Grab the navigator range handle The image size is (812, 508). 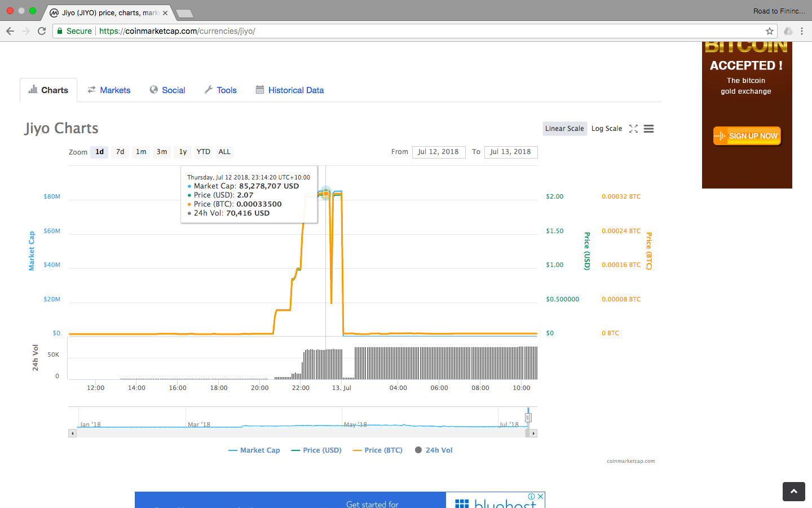pyautogui.click(x=528, y=418)
